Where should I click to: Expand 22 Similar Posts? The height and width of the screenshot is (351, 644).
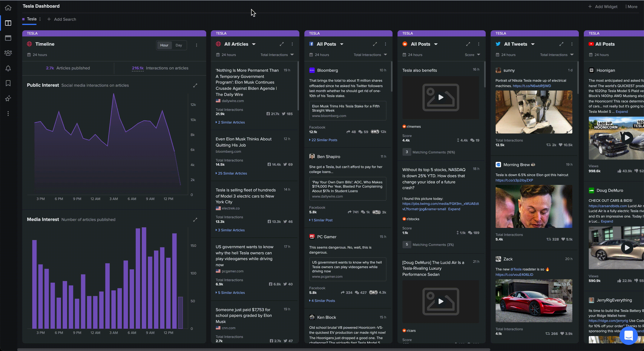[323, 140]
